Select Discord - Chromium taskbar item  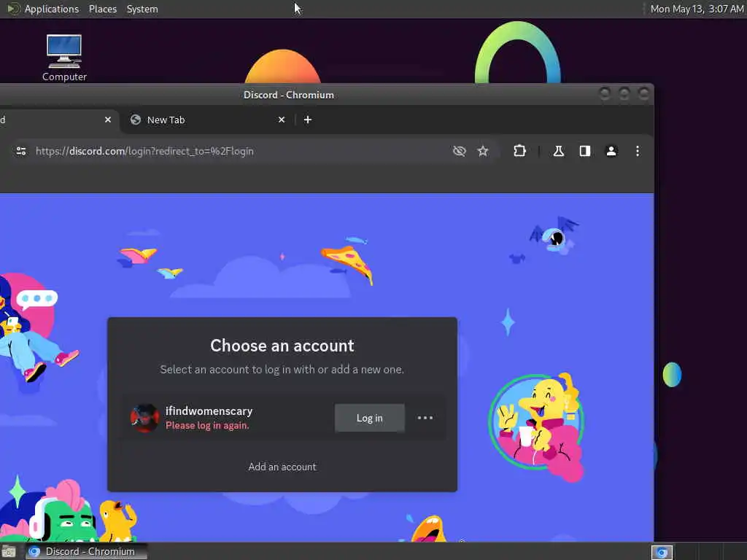86,551
